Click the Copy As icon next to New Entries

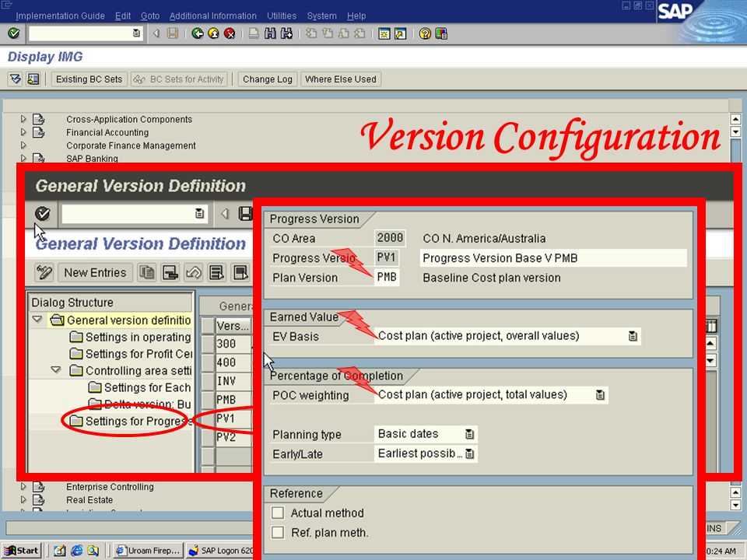click(x=147, y=273)
